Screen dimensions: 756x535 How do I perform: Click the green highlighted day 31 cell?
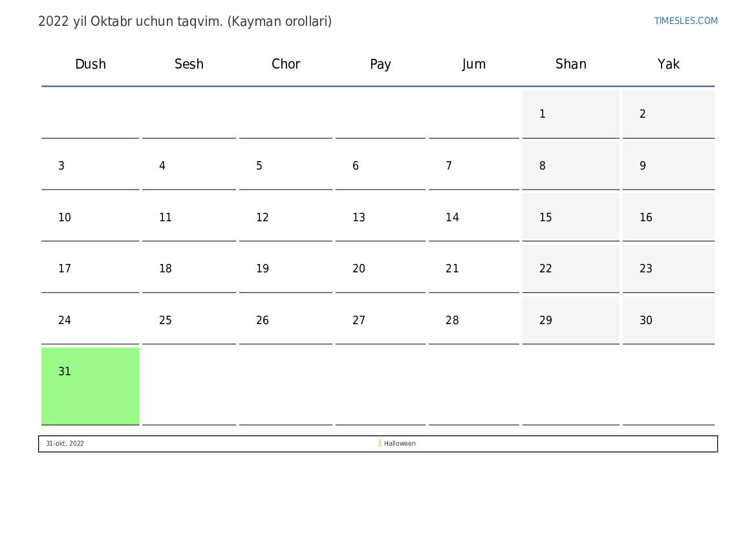pyautogui.click(x=90, y=386)
